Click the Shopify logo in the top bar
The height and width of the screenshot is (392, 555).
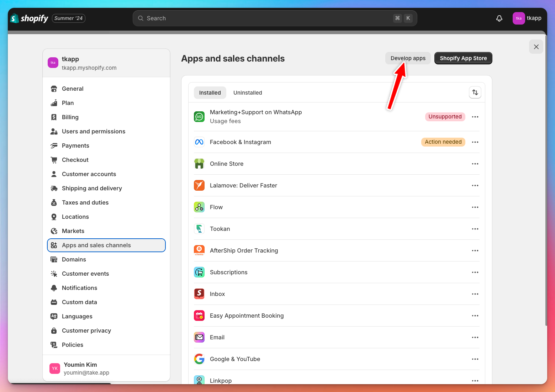[x=29, y=18]
